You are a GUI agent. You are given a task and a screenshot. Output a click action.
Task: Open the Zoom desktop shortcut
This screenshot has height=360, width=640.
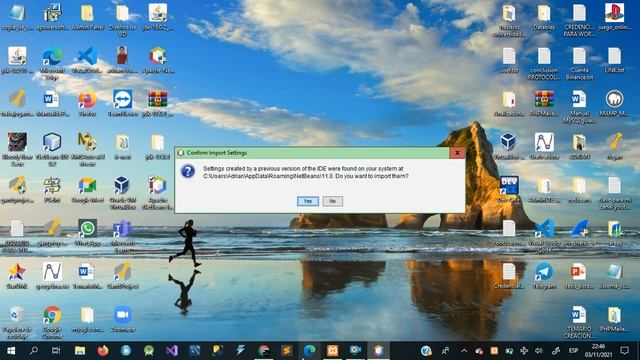coord(122,319)
